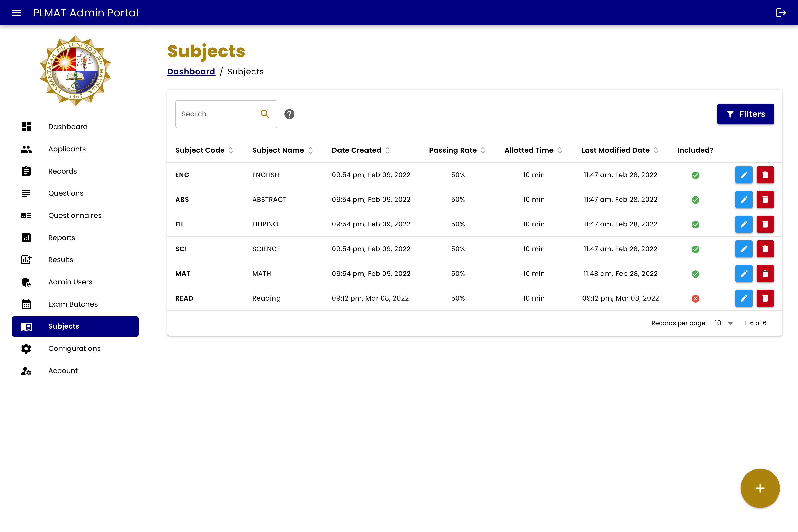Image resolution: width=798 pixels, height=532 pixels.
Task: Click READ's red not-included status icon
Action: click(x=695, y=298)
